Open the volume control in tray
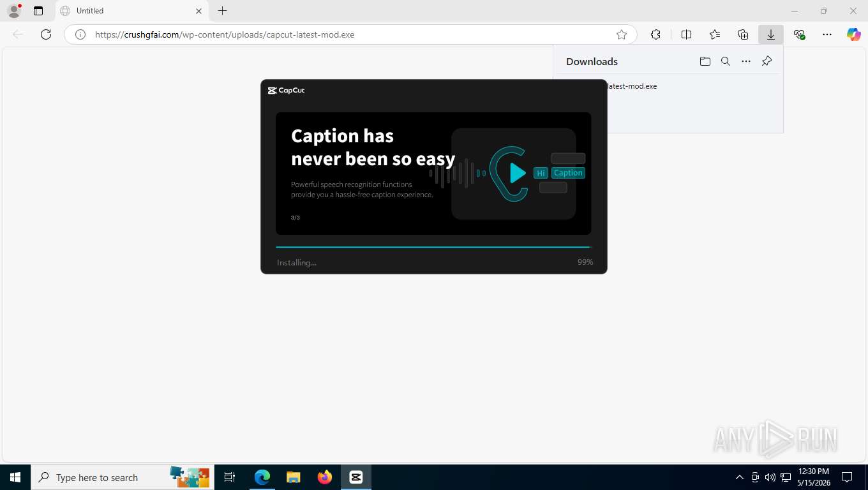This screenshot has height=490, width=868. coord(770,477)
